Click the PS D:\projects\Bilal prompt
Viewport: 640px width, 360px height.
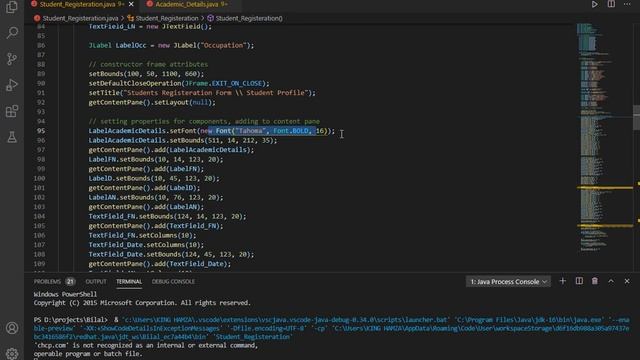[71, 320]
